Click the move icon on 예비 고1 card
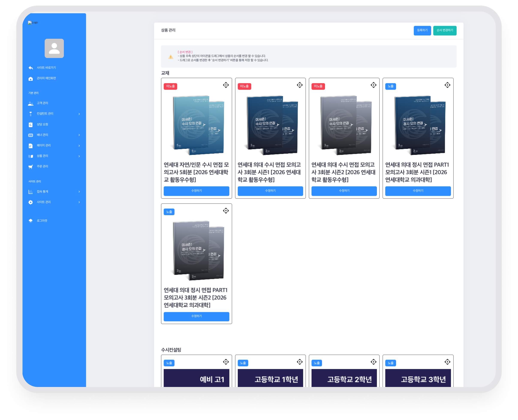 pyautogui.click(x=226, y=362)
